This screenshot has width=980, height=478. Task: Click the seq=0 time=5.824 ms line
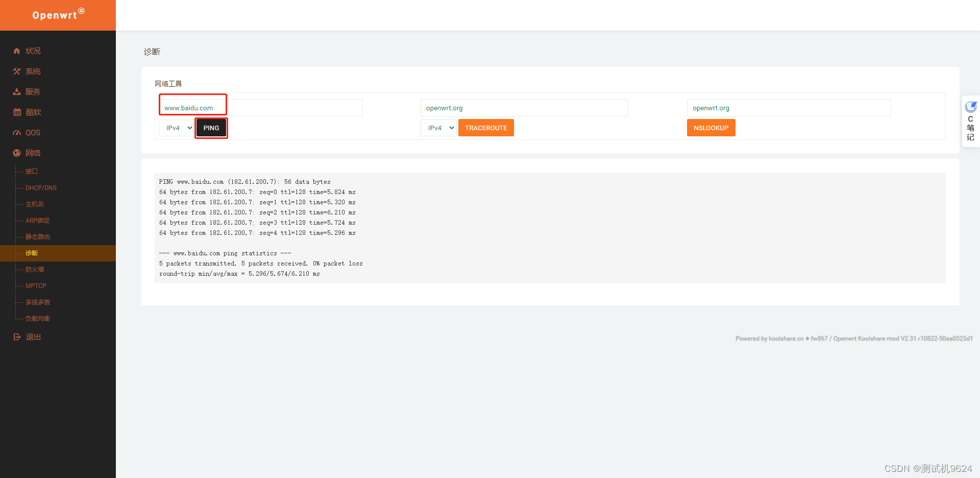click(x=257, y=192)
